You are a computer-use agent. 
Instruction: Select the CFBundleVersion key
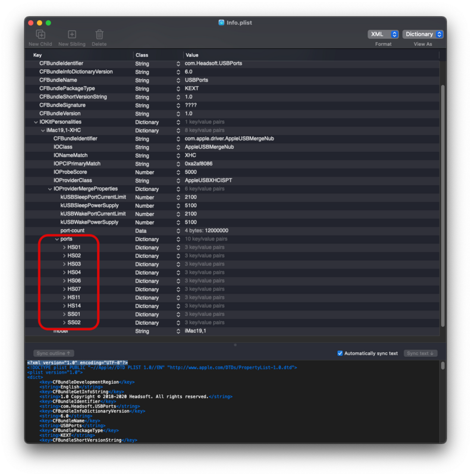pyautogui.click(x=60, y=114)
